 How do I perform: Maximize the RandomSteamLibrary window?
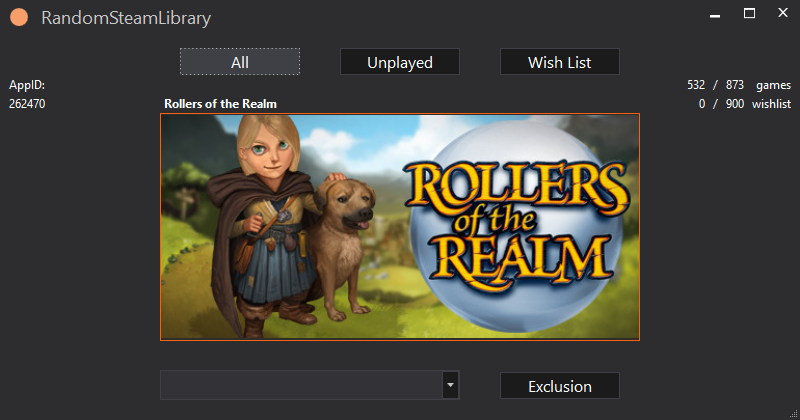click(749, 14)
